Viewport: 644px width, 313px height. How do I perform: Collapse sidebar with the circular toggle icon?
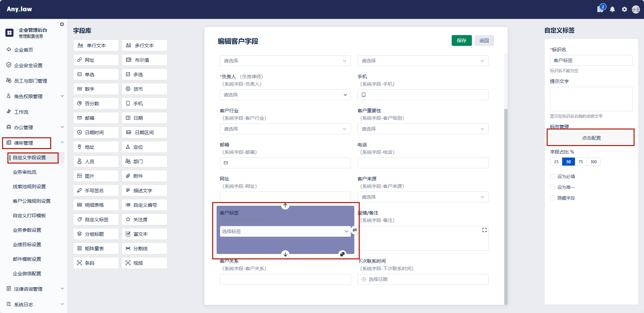(62, 24)
